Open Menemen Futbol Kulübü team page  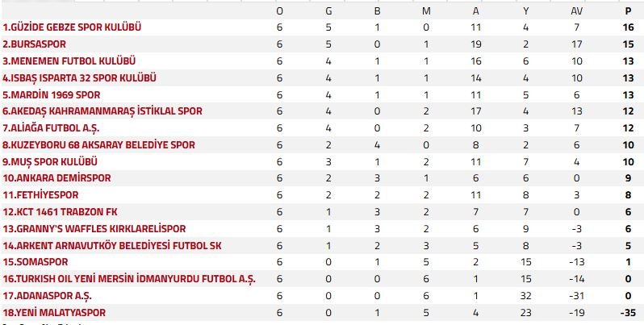(x=69, y=61)
